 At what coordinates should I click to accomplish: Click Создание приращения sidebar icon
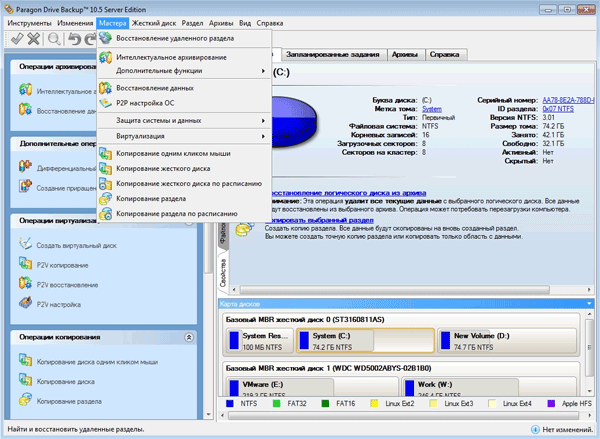(x=25, y=187)
